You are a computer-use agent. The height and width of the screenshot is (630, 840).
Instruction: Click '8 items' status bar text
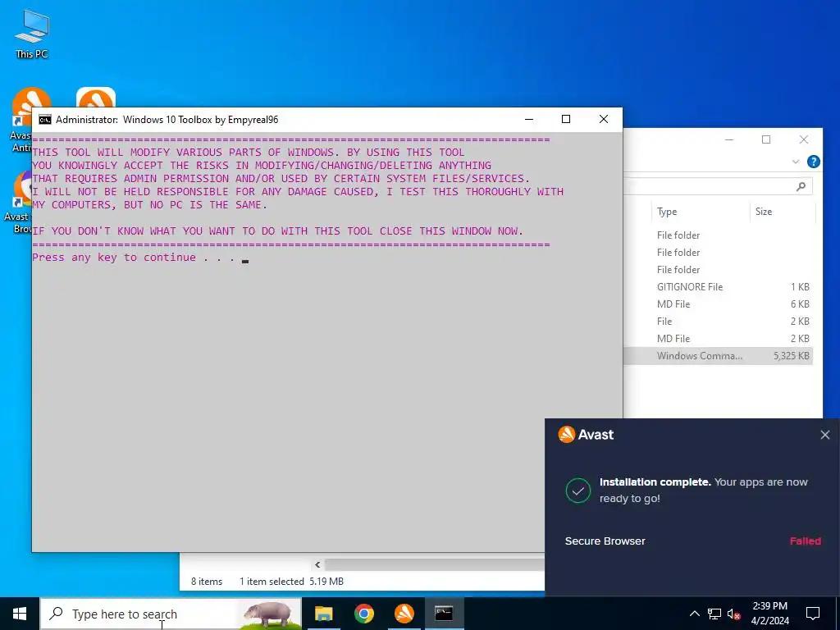(207, 582)
